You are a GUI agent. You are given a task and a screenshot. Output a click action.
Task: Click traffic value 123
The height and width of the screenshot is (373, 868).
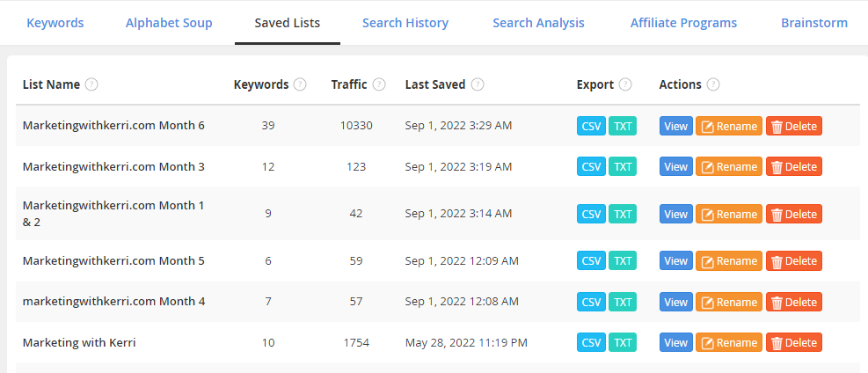356,166
